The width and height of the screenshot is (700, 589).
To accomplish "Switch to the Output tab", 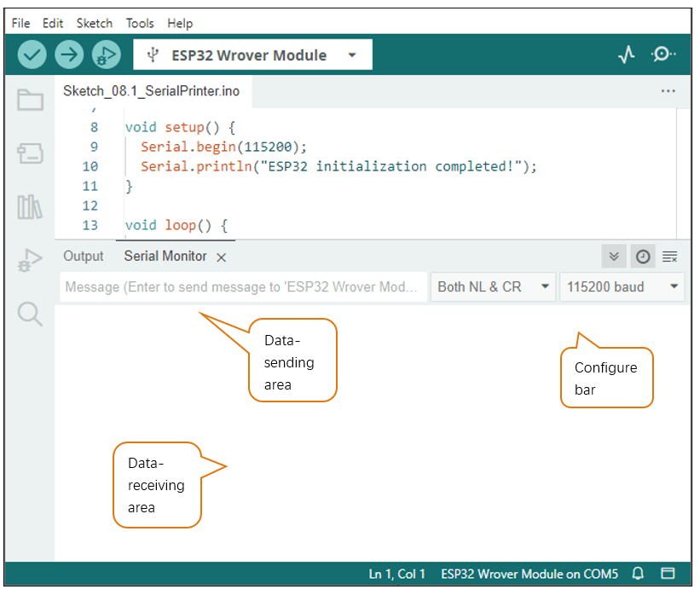I will (x=83, y=256).
